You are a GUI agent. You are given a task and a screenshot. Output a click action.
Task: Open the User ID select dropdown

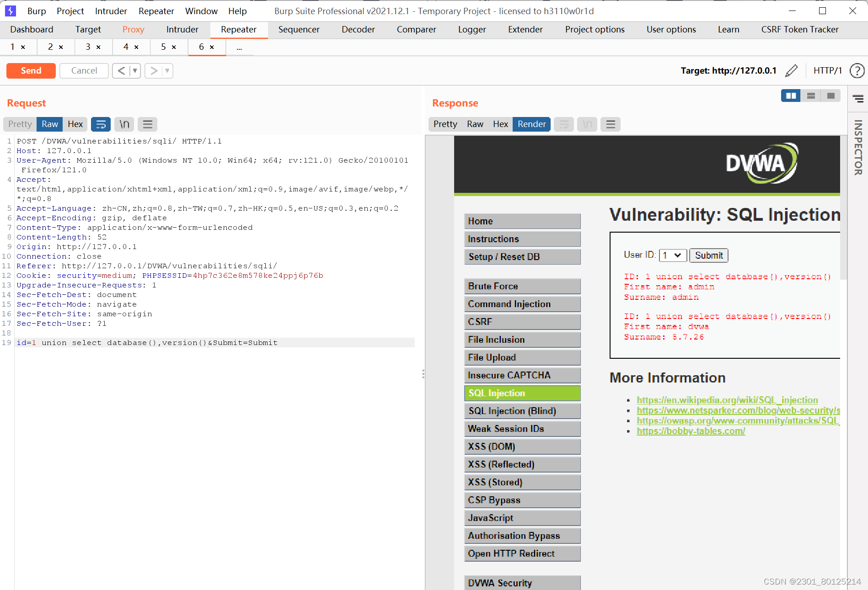(673, 255)
